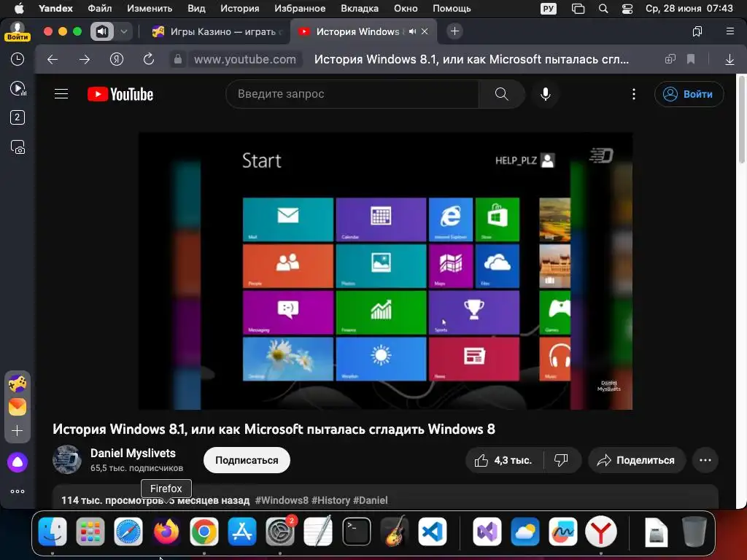Image resolution: width=747 pixels, height=560 pixels.
Task: Open the Файл menu
Action: pos(99,8)
